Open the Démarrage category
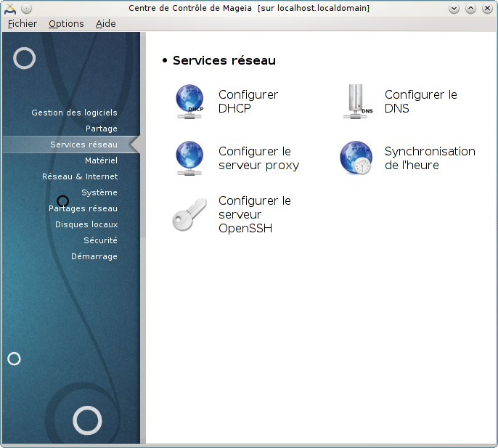Image resolution: width=498 pixels, height=448 pixels. point(94,256)
